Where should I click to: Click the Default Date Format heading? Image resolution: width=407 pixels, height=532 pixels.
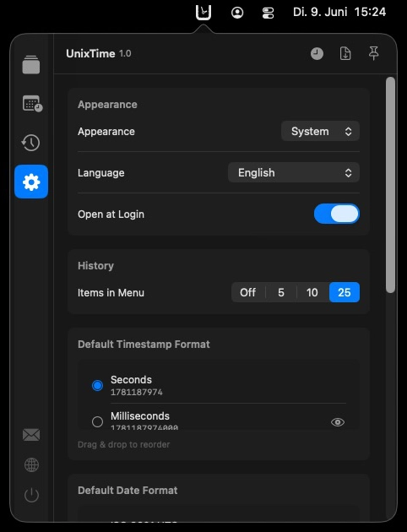(128, 491)
